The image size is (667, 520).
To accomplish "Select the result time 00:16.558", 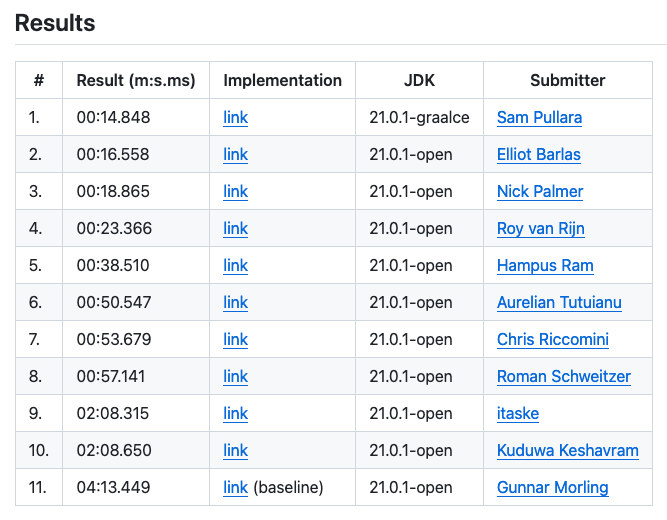I will click(x=113, y=154).
